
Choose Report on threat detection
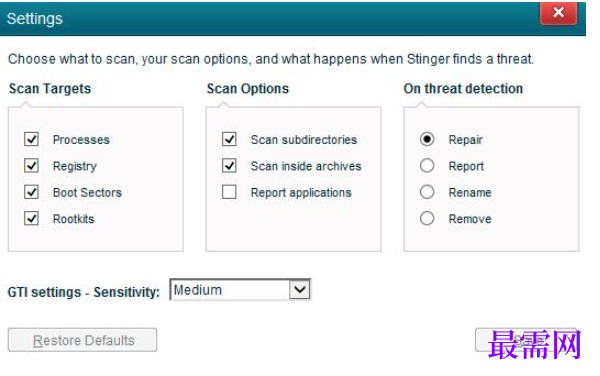coord(427,166)
